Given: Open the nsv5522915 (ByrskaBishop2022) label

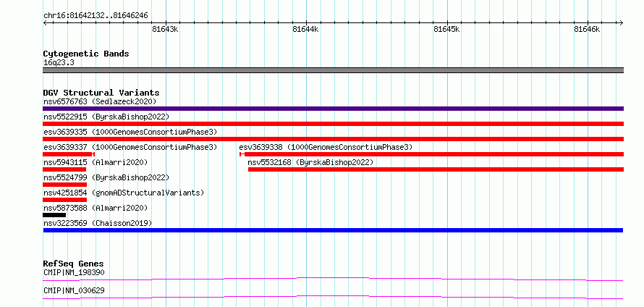Looking at the screenshot, I should (106, 117).
